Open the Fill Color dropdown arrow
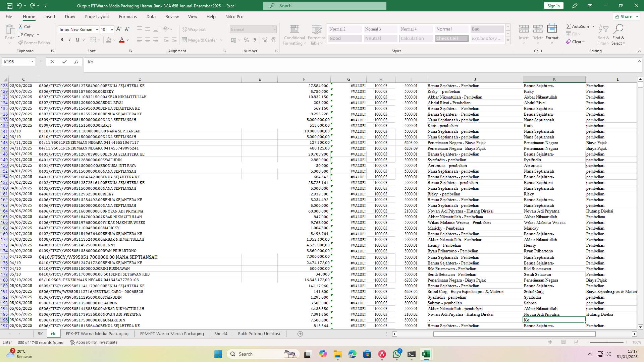644x362 pixels. click(x=114, y=40)
